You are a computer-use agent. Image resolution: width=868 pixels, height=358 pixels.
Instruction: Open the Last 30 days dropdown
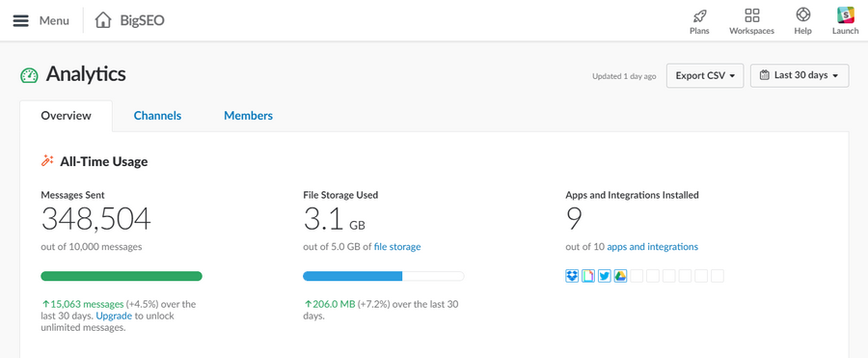[800, 75]
